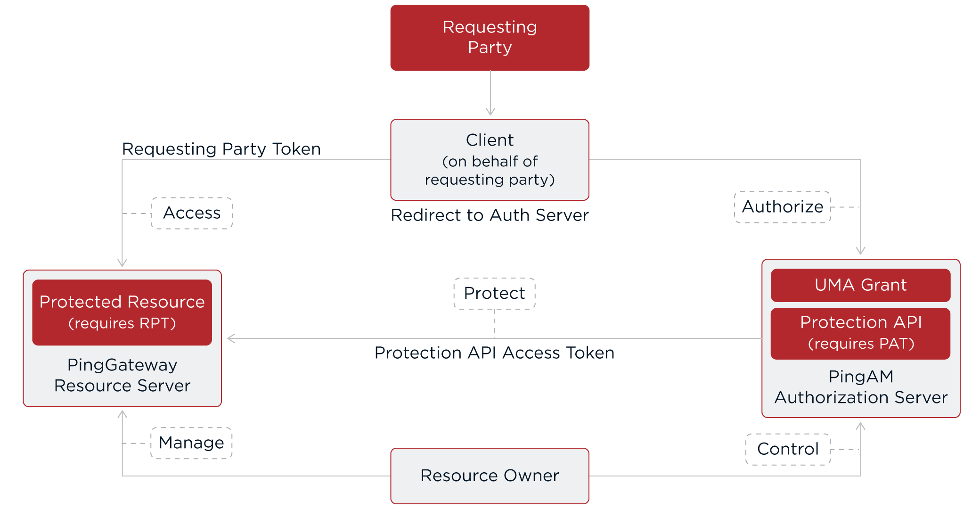This screenshot has height=509, width=980.
Task: Click the dashed Manage label
Action: pyautogui.click(x=191, y=443)
